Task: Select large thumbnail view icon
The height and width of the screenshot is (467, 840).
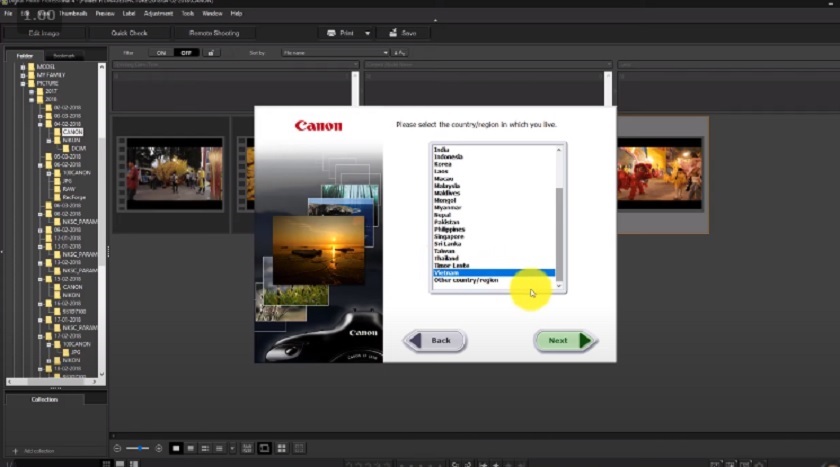Action: (176, 448)
